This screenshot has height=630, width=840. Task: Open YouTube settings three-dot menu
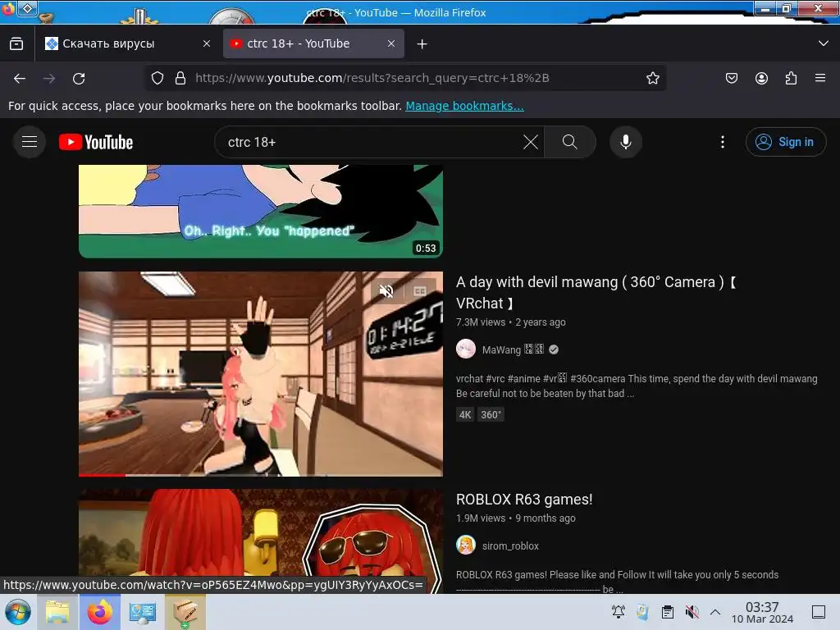click(x=723, y=142)
